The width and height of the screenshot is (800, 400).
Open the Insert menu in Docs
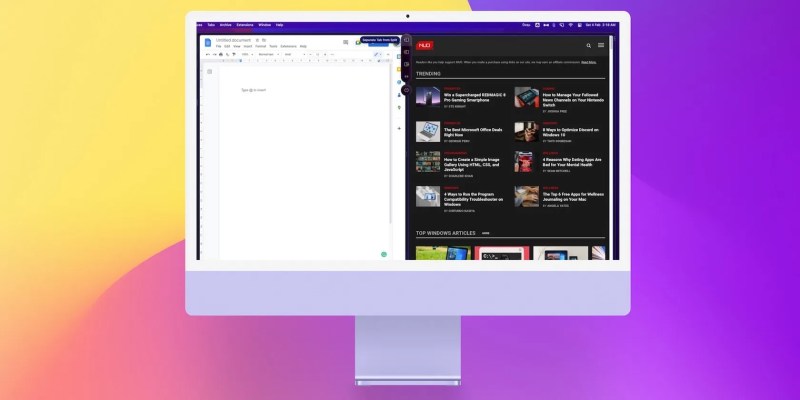click(247, 46)
